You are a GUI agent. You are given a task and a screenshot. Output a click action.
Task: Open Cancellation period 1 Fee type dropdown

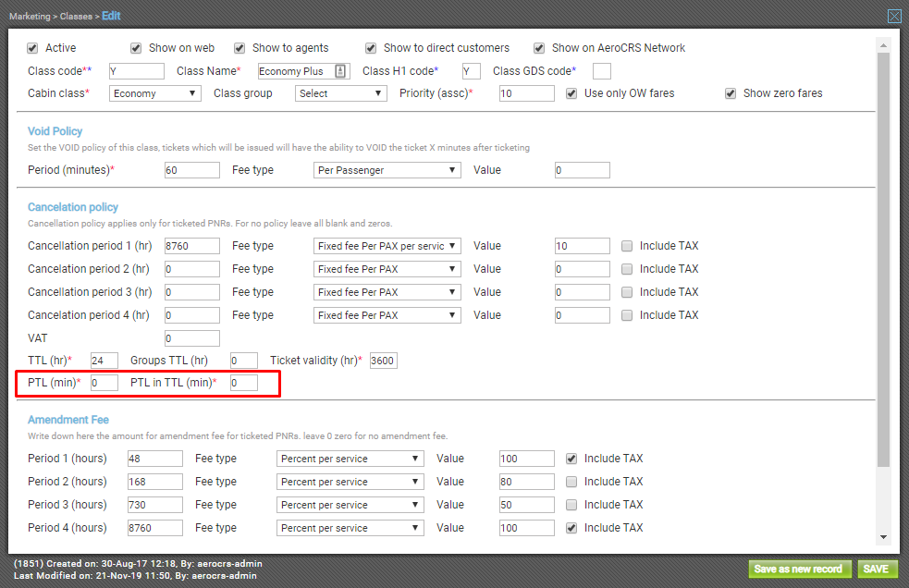click(x=387, y=246)
